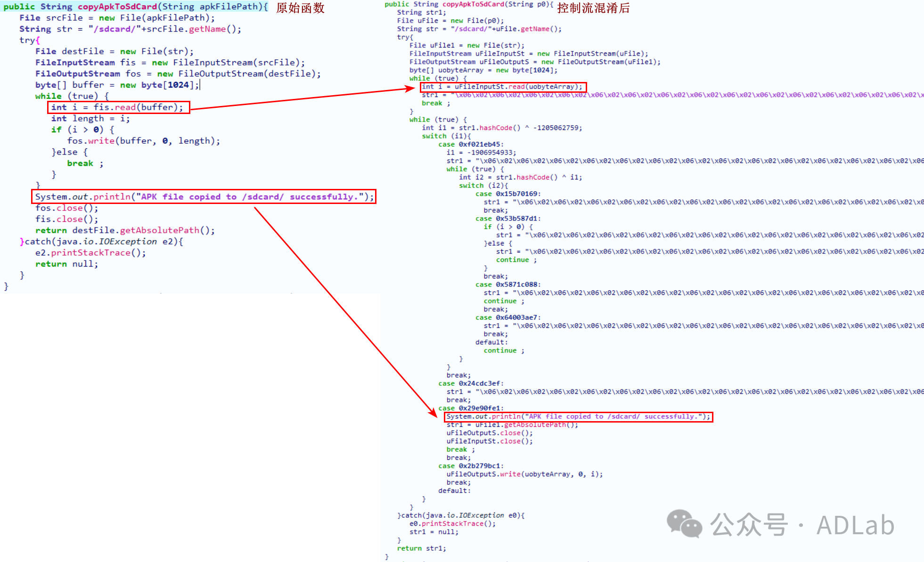Click the copyApkToSdCard method name on left
This screenshot has width=924, height=562.
tap(117, 7)
